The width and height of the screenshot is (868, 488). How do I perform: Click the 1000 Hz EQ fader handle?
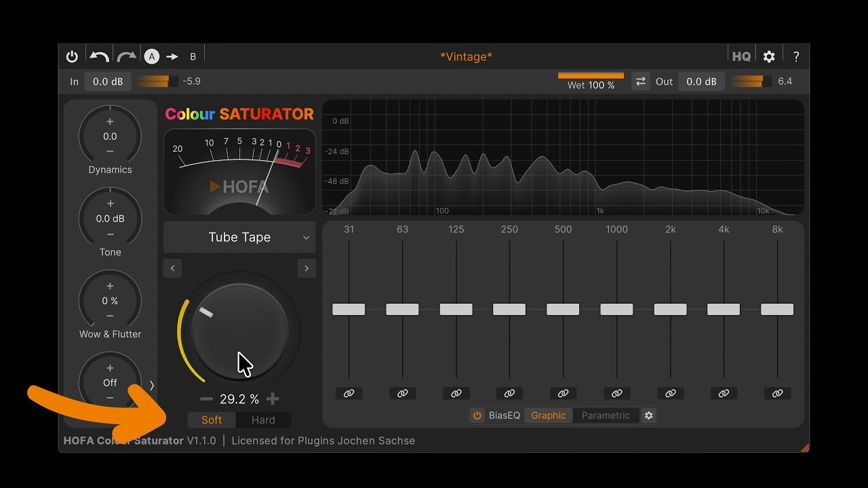[x=616, y=309]
